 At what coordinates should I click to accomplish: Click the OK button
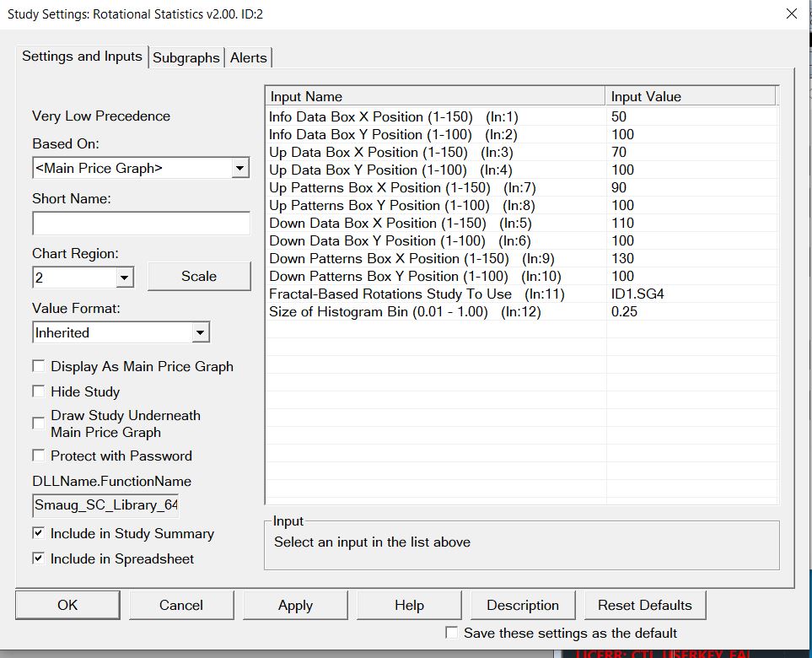click(67, 605)
